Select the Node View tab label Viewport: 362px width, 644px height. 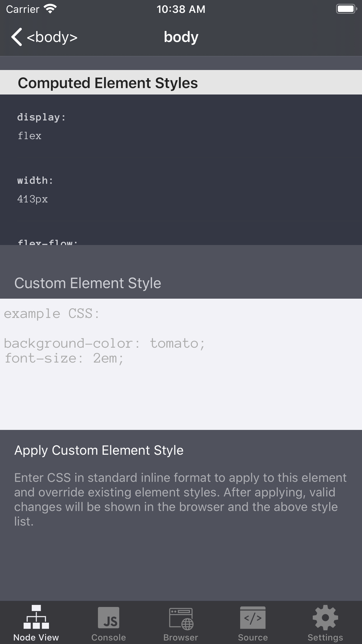click(x=36, y=637)
